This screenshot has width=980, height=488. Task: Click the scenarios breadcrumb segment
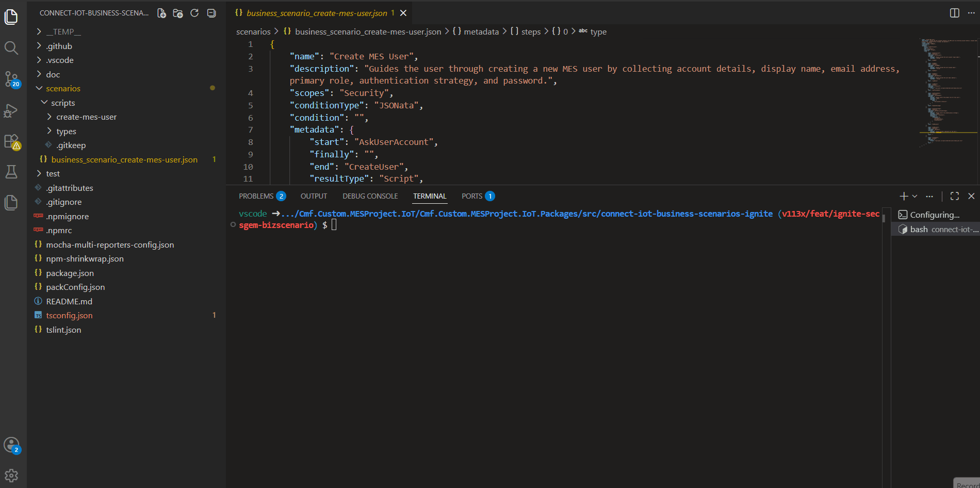click(x=253, y=31)
